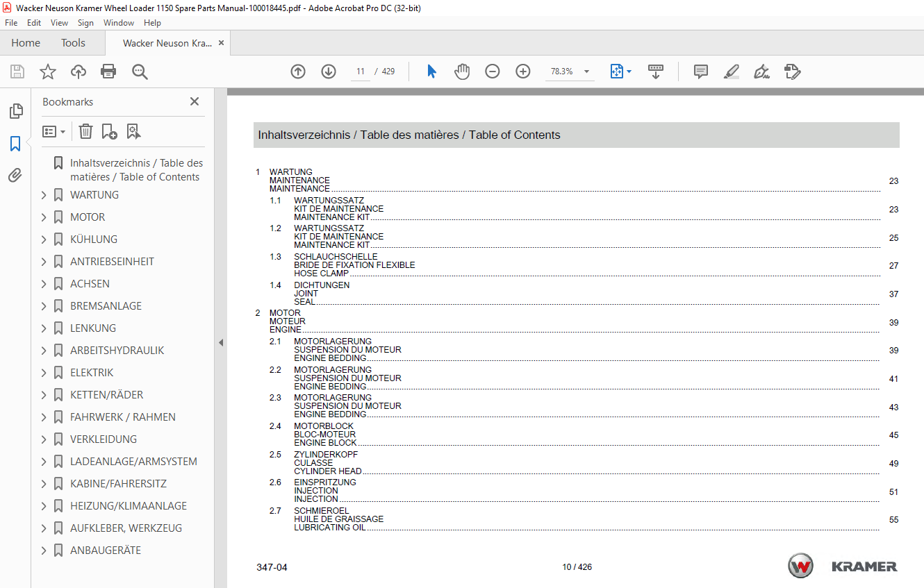Select the ANBAUGERÄTE bookmark

click(x=106, y=551)
